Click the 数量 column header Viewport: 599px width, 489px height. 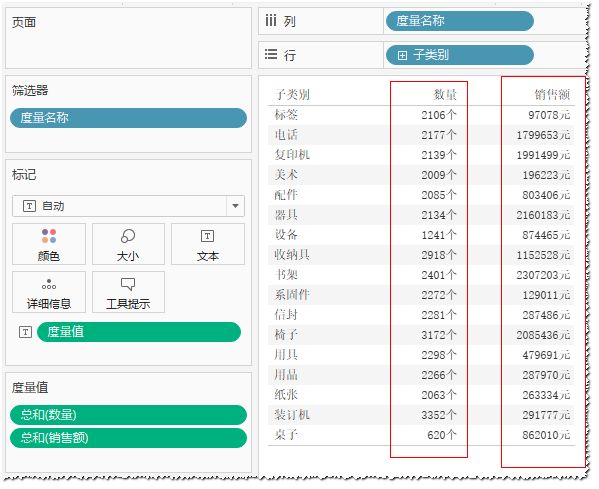point(445,95)
